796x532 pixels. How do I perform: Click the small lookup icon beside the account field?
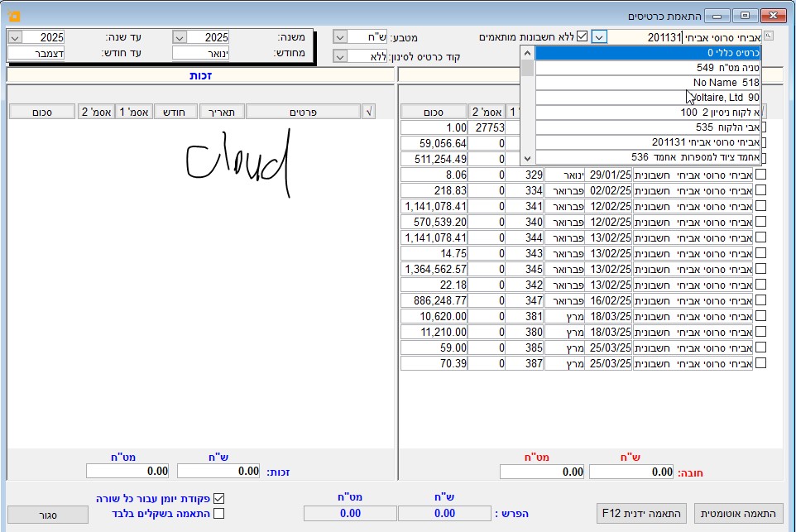769,36
